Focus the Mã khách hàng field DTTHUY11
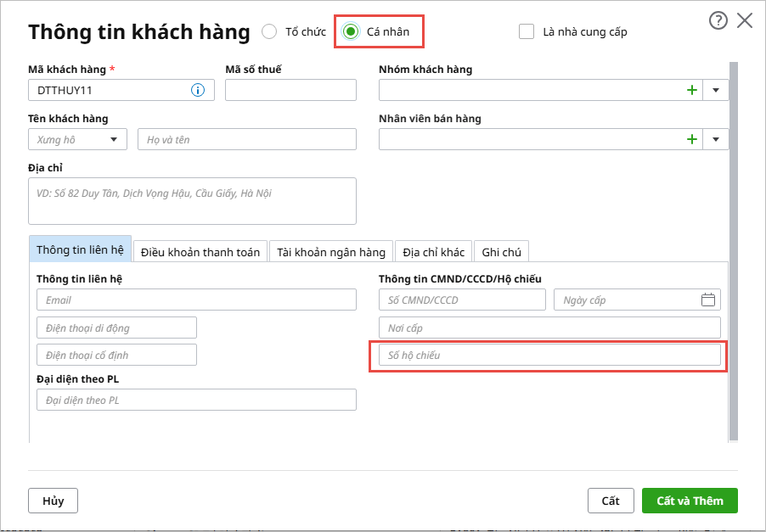766x532 pixels. 121,90
